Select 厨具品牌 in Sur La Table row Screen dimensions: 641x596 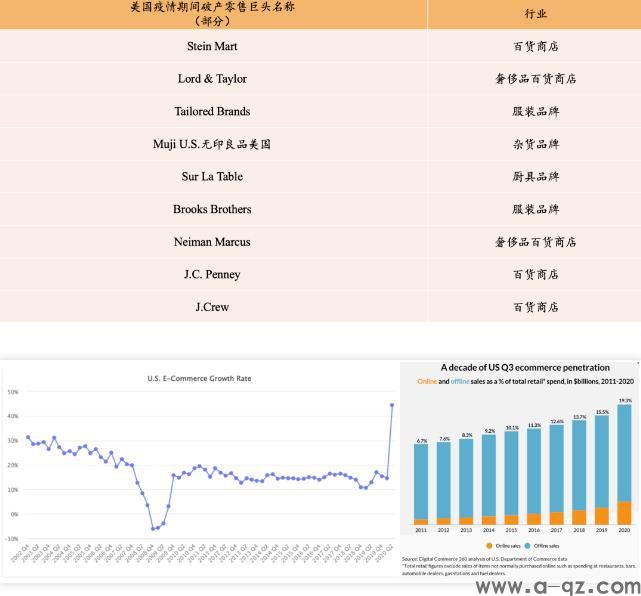[x=536, y=177]
